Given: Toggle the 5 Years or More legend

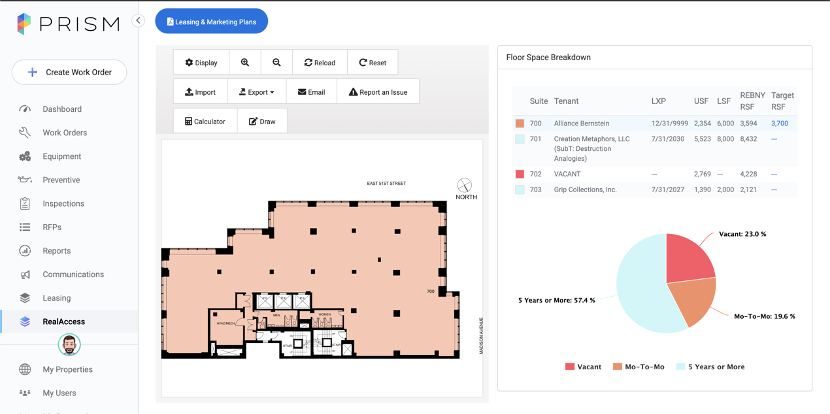Looking at the screenshot, I should tap(710, 366).
